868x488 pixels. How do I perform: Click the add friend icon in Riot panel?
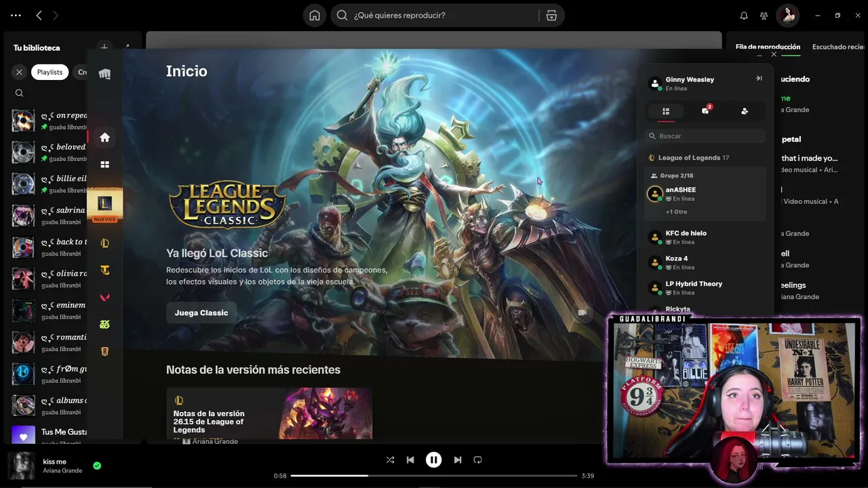745,111
